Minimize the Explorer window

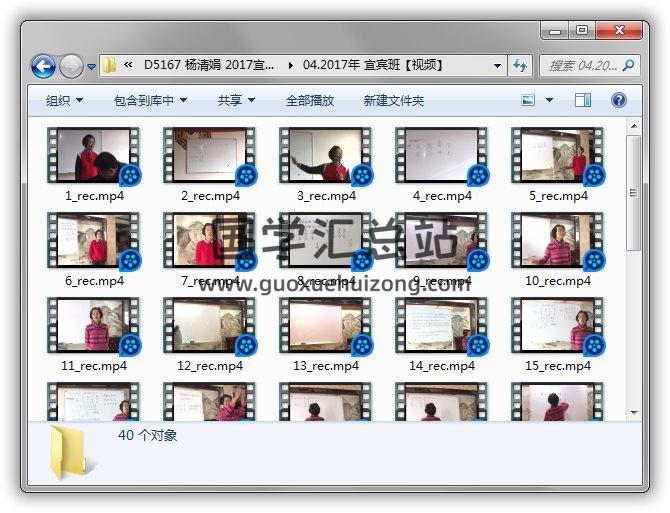click(555, 31)
